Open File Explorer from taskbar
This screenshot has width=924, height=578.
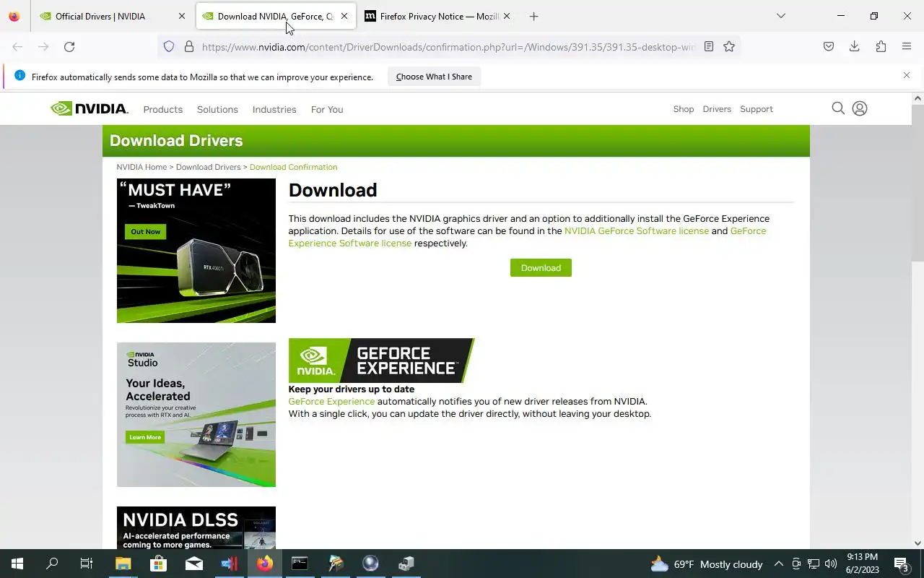coord(123,564)
